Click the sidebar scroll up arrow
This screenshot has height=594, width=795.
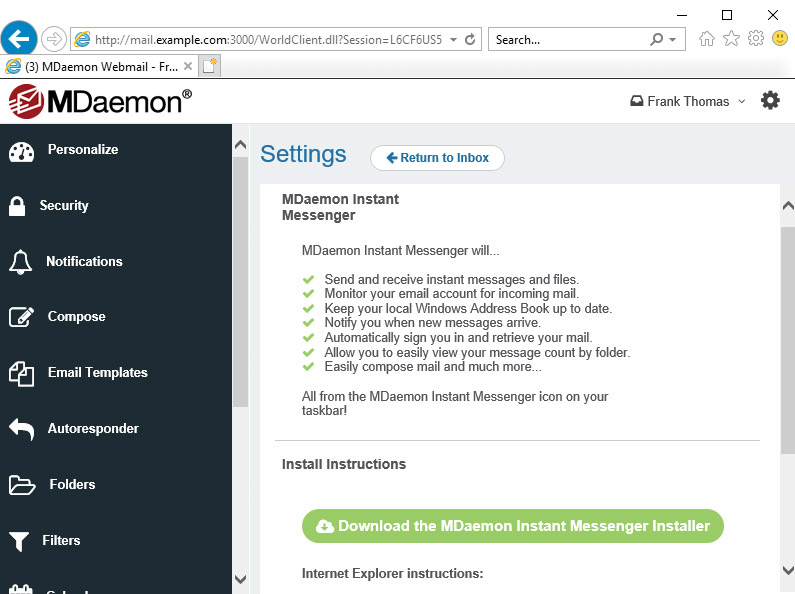coord(241,144)
